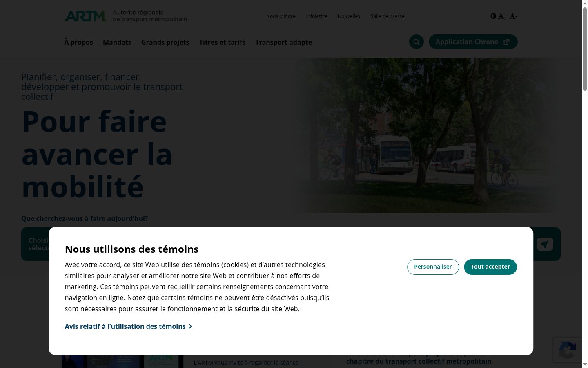
Task: Click the scrollbar down arrow
Action: [585, 364]
